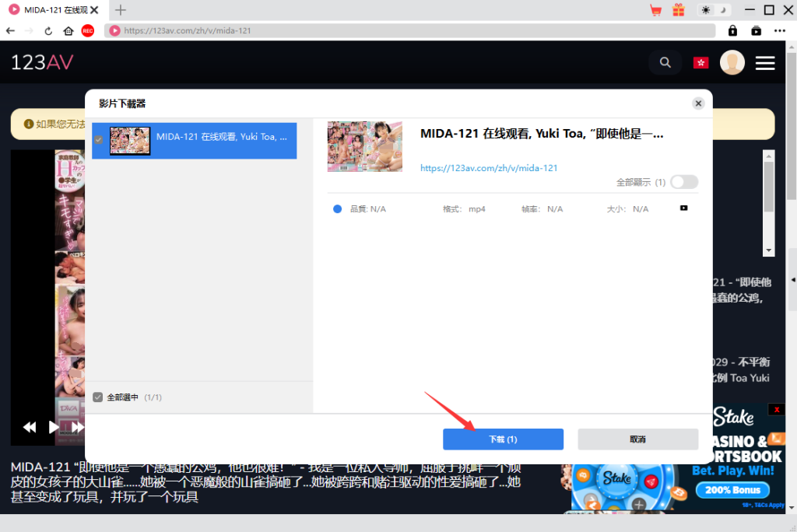Toggle the select all (1/1) checkbox
Viewport: 797px width, 532px height.
[98, 397]
